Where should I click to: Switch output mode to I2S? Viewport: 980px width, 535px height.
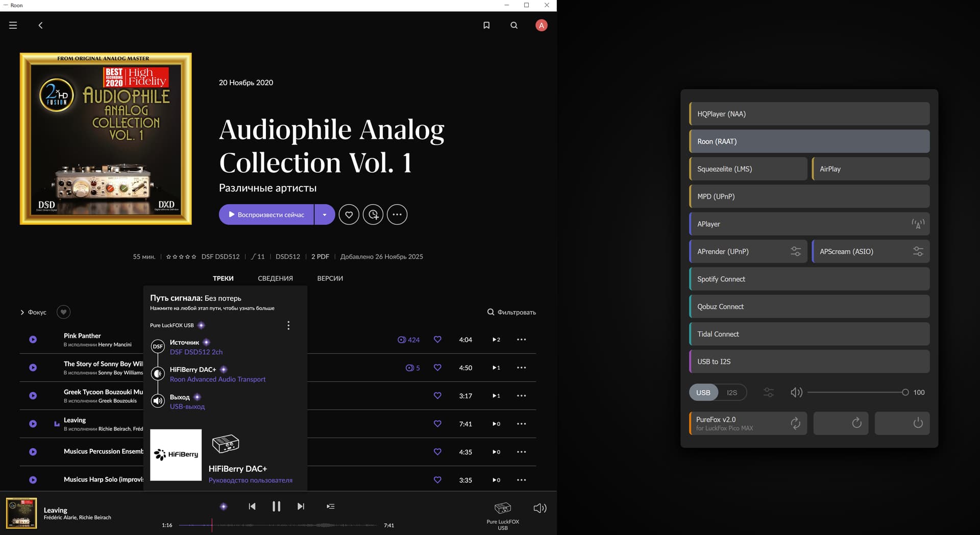pyautogui.click(x=731, y=393)
